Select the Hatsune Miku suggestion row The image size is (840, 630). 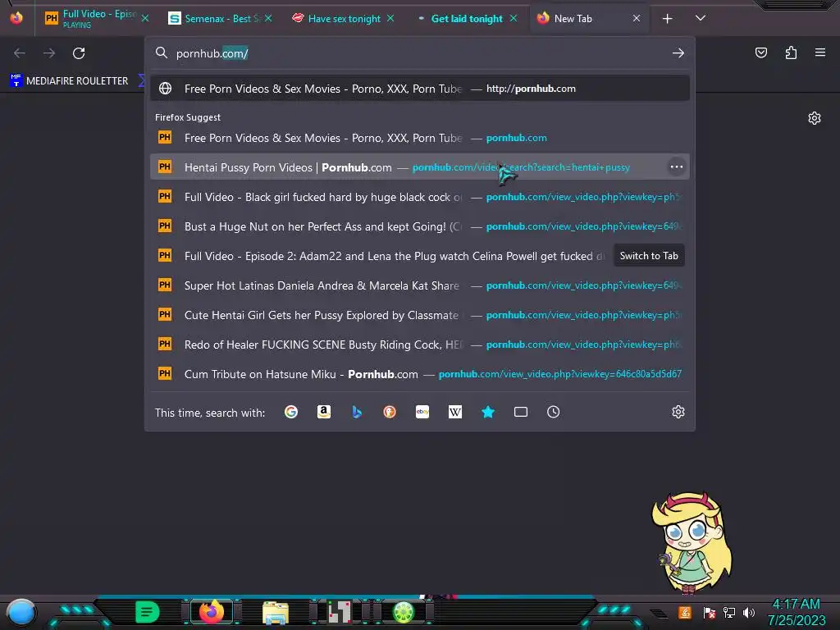[419, 374]
